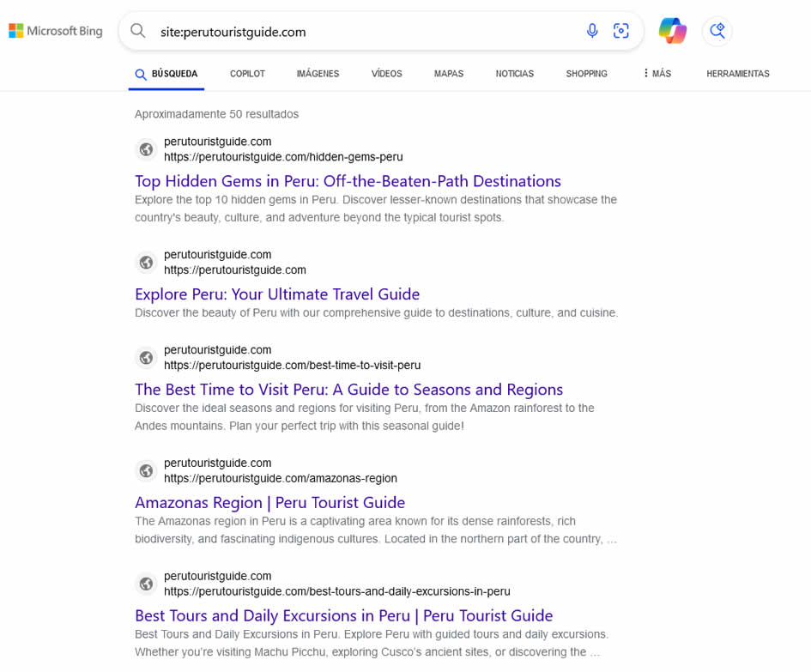Click globe favicon beside best-tours result
Image resolution: width=811 pixels, height=672 pixels.
coord(147,584)
